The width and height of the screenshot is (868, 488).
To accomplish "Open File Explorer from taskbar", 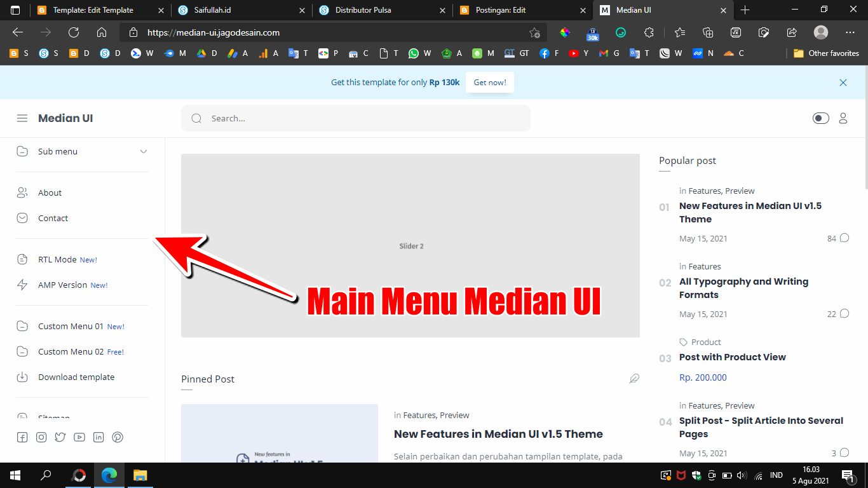I will coord(140,475).
